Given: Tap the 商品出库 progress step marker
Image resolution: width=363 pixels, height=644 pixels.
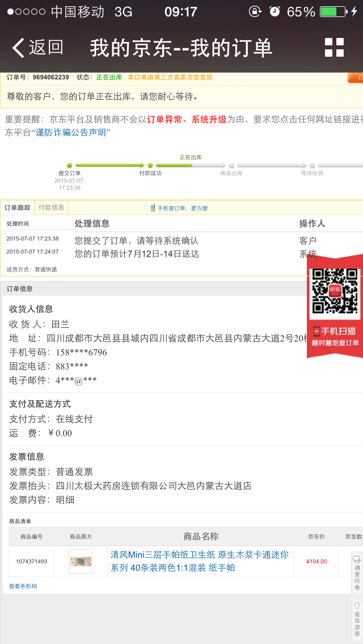Looking at the screenshot, I should pyautogui.click(x=231, y=166).
